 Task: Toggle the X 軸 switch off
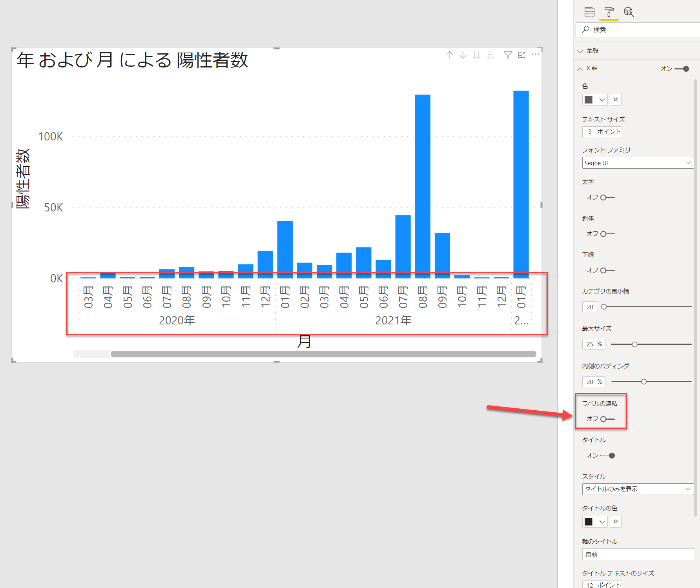[x=682, y=69]
